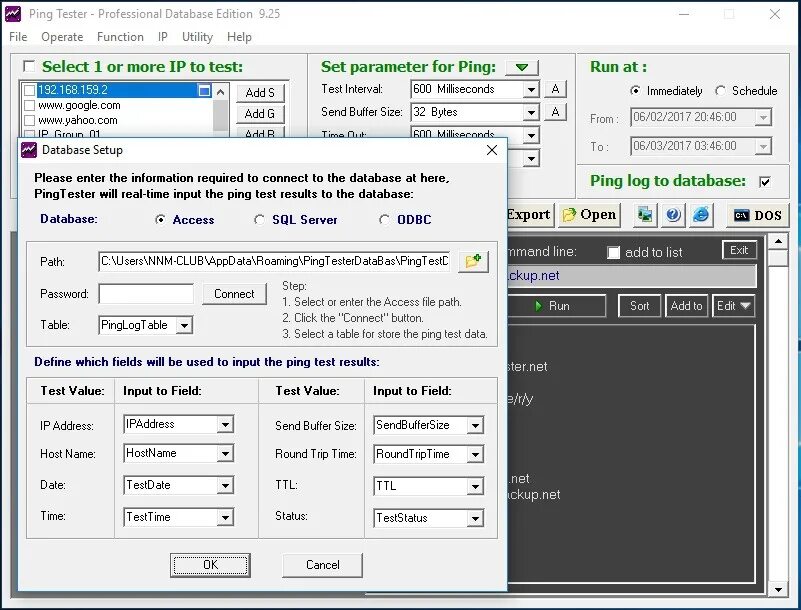Expand the TestTime field dropdown
This screenshot has width=801, height=610.
click(225, 518)
